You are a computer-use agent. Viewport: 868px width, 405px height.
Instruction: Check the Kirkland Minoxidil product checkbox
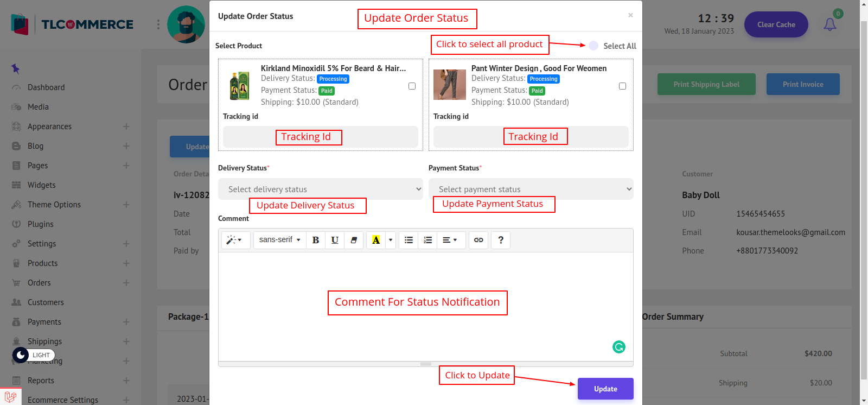click(412, 86)
